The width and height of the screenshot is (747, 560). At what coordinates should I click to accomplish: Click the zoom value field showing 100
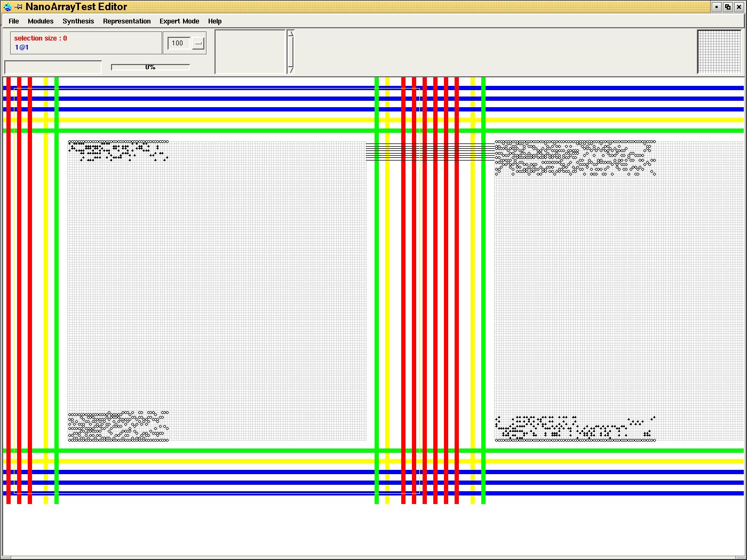pyautogui.click(x=180, y=43)
